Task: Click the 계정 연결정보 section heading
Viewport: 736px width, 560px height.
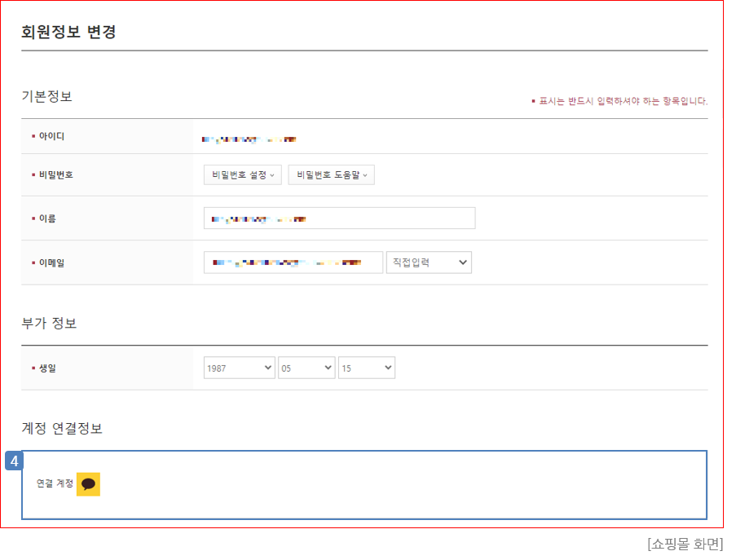Action: point(62,429)
